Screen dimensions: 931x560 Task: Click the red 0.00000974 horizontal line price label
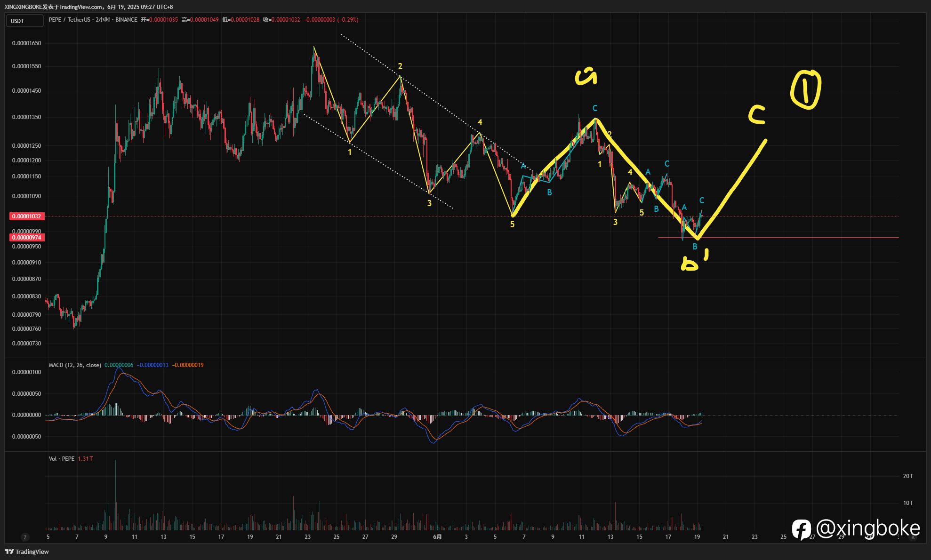pos(27,238)
